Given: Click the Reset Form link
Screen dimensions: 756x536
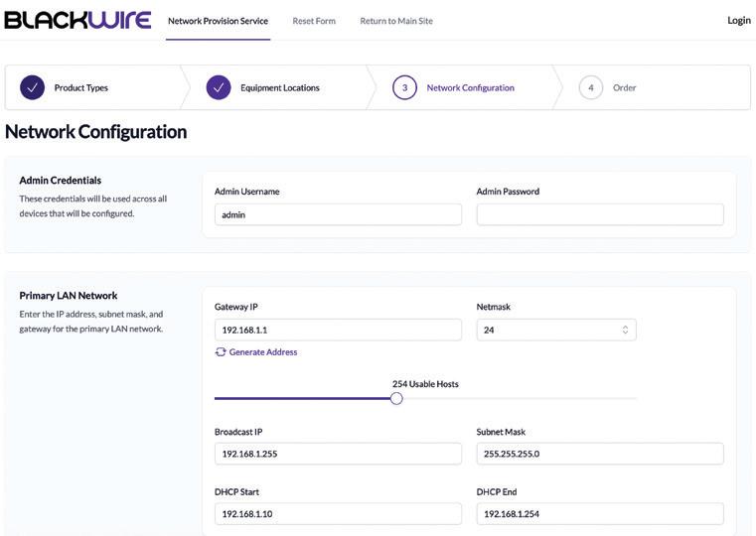Looking at the screenshot, I should pyautogui.click(x=314, y=21).
